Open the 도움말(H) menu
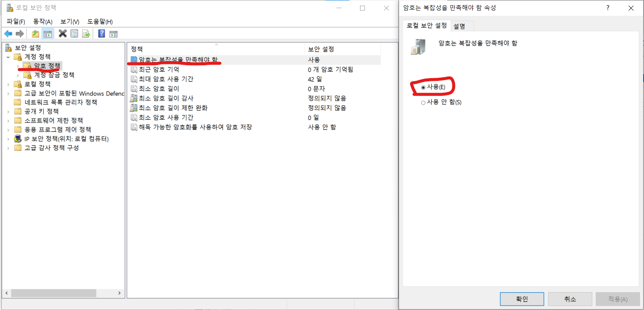 [100, 21]
